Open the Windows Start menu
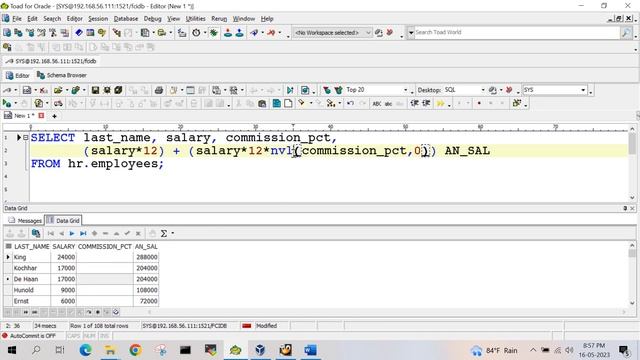This screenshot has height=360, width=640. 12,350
